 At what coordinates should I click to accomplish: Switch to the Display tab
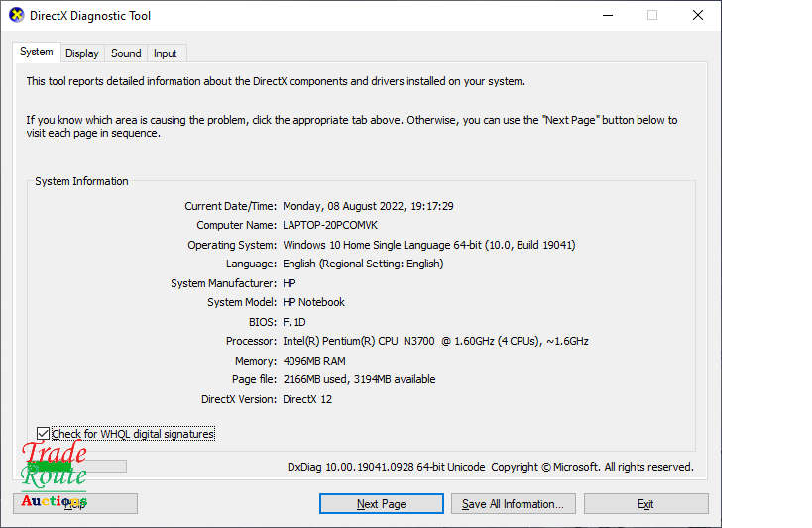pyautogui.click(x=82, y=53)
